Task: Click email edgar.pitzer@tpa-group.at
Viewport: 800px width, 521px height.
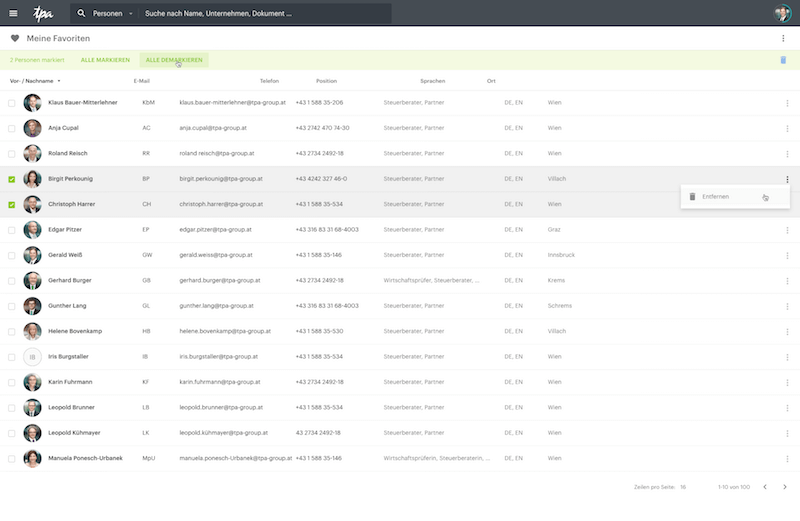Action: [215, 230]
